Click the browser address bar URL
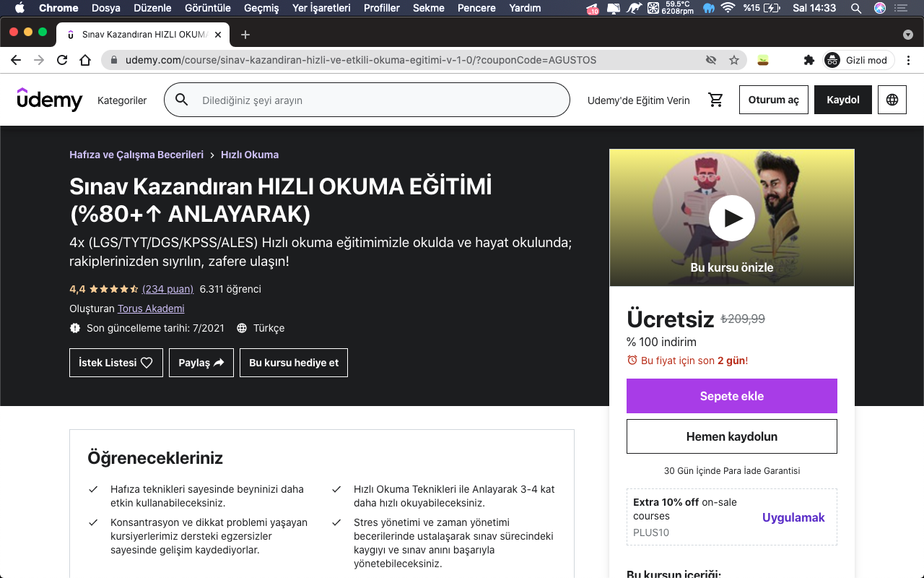Image resolution: width=924 pixels, height=578 pixels. click(x=361, y=60)
